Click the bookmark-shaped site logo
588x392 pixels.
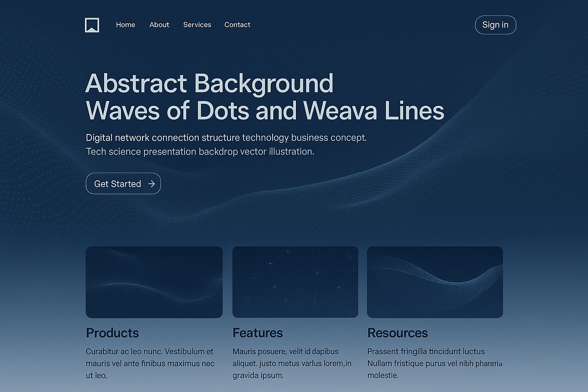point(92,25)
